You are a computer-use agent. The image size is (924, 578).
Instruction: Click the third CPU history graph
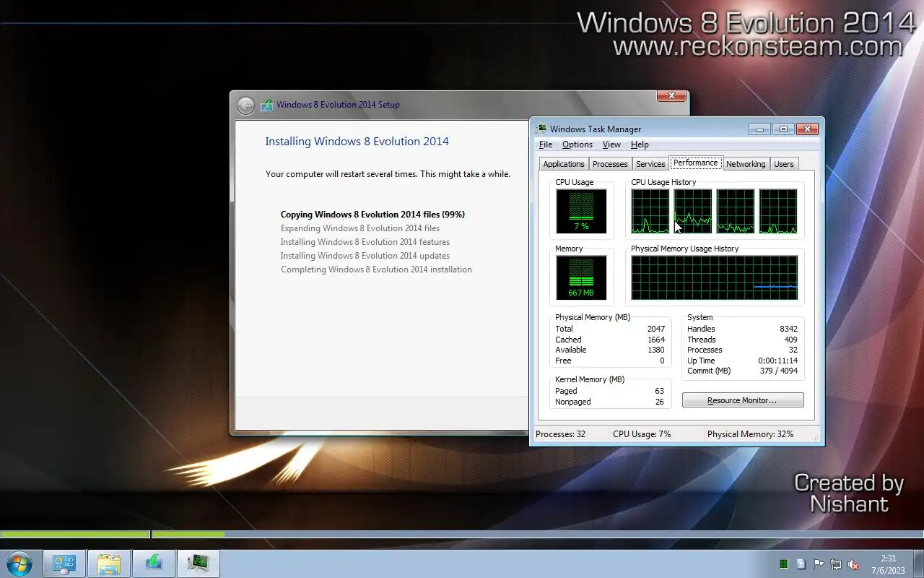tap(736, 211)
